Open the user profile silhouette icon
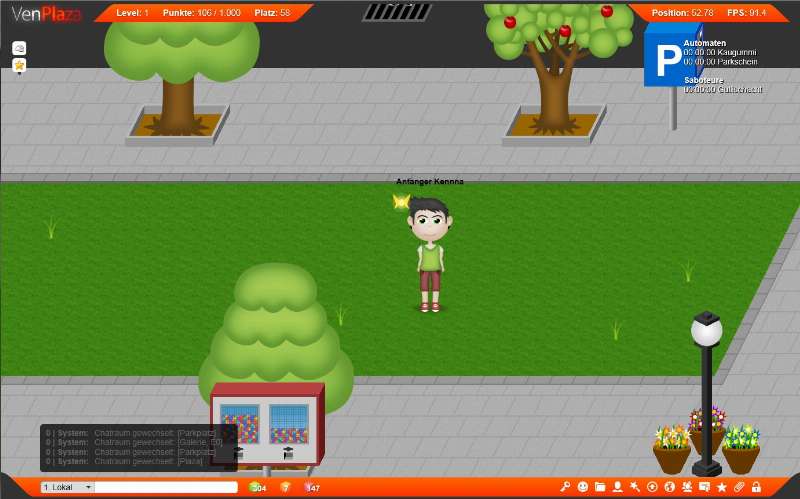Screen dimensions: 800x499 pos(617,487)
